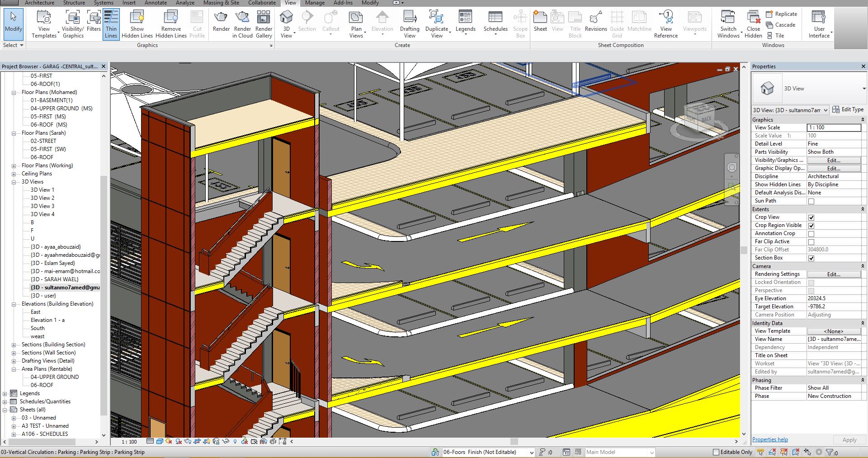Create a new Sheet
The height and width of the screenshot is (458, 868).
540,22
